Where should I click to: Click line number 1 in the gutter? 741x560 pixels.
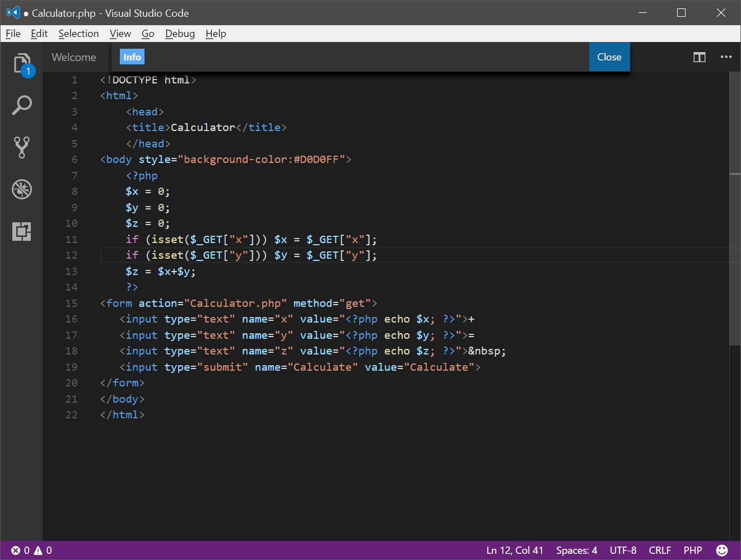(x=74, y=80)
